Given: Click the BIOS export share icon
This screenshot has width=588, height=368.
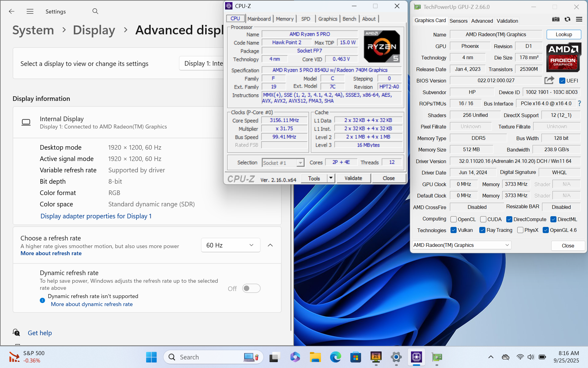Looking at the screenshot, I should coord(549,80).
